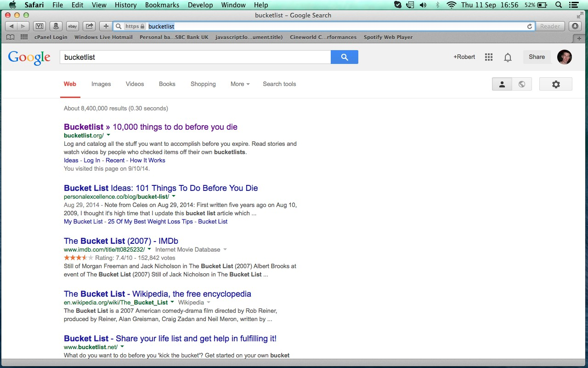Expand the More search categories dropdown
This screenshot has width=588, height=368.
point(240,84)
